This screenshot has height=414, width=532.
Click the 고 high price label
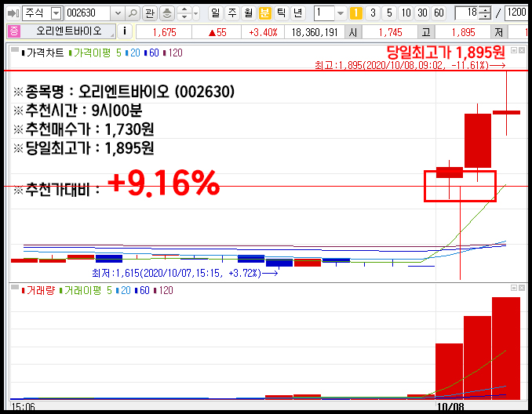[426, 32]
